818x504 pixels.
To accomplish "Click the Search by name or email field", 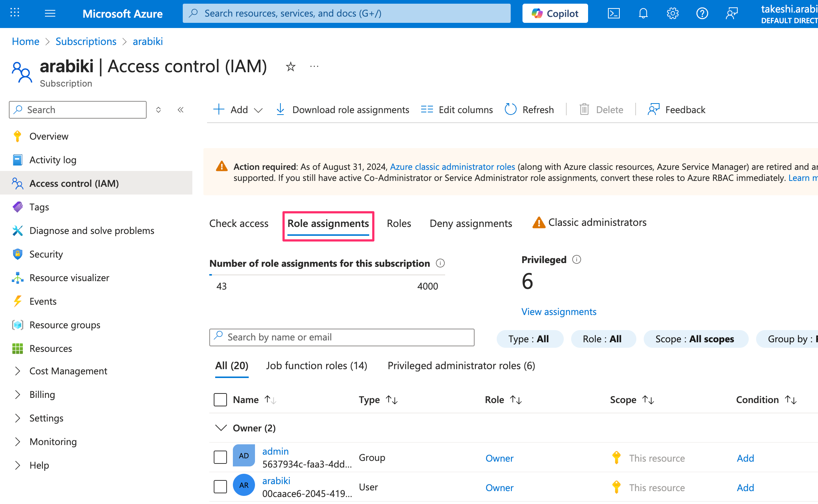I will coord(342,337).
